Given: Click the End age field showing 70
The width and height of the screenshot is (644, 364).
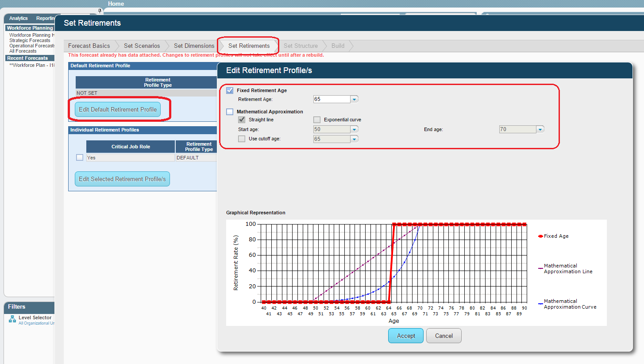Looking at the screenshot, I should tap(517, 129).
